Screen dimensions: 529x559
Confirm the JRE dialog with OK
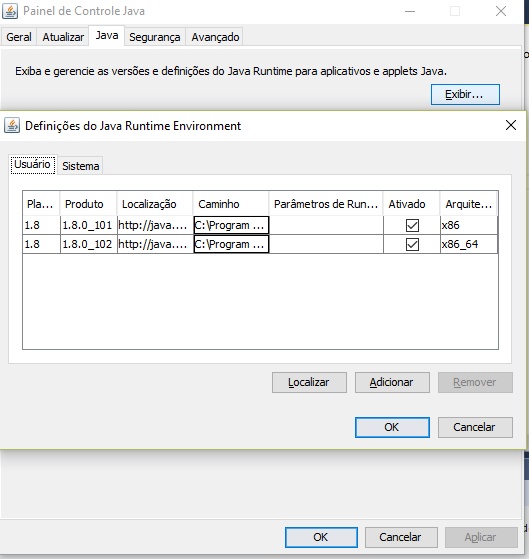[392, 427]
